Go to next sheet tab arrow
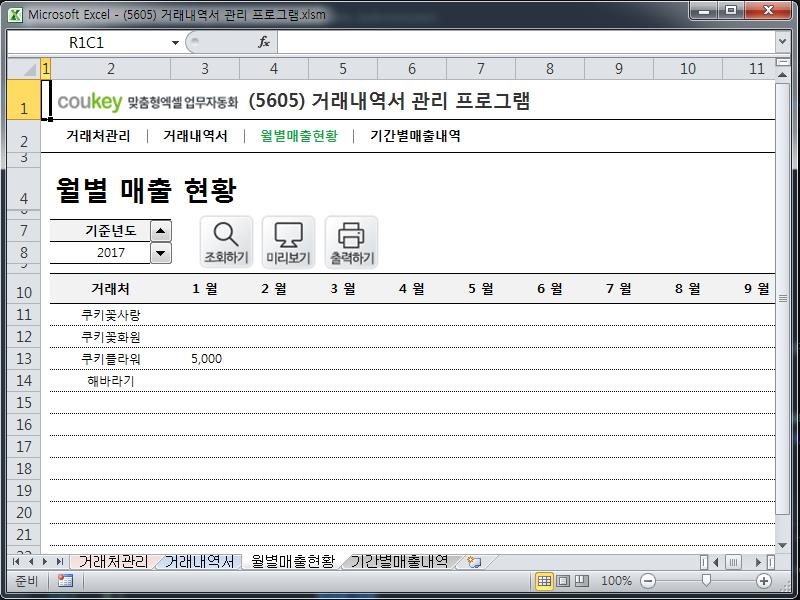800x600 pixels. click(45, 562)
